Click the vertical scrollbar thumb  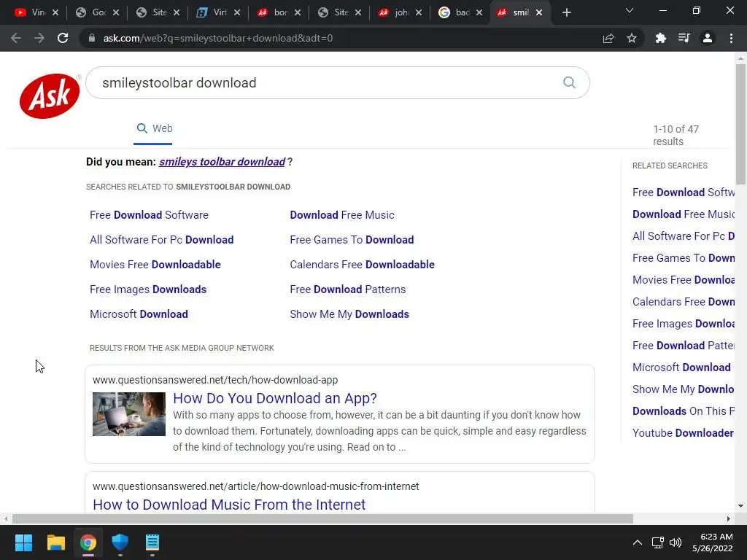(x=740, y=124)
